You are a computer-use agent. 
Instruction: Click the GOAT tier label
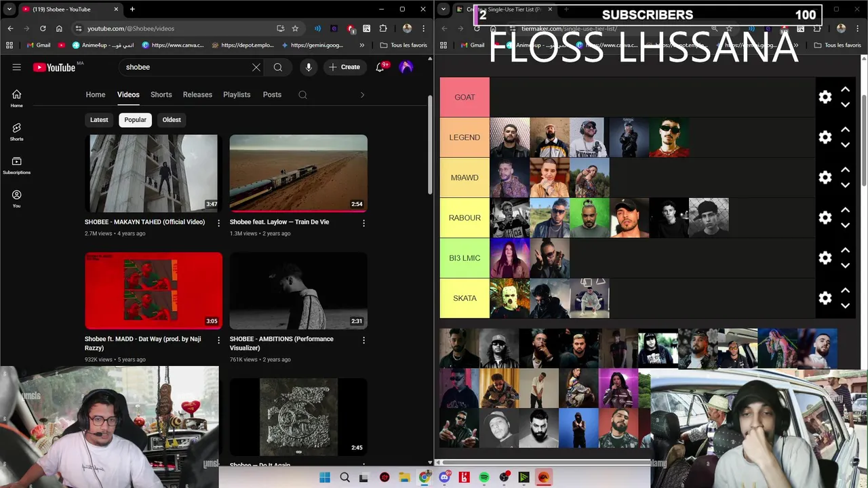tap(465, 97)
